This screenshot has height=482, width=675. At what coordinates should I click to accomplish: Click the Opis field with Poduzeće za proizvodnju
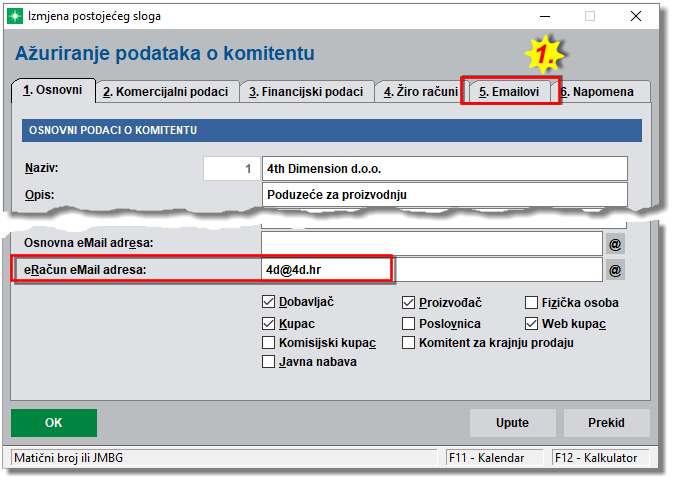445,195
